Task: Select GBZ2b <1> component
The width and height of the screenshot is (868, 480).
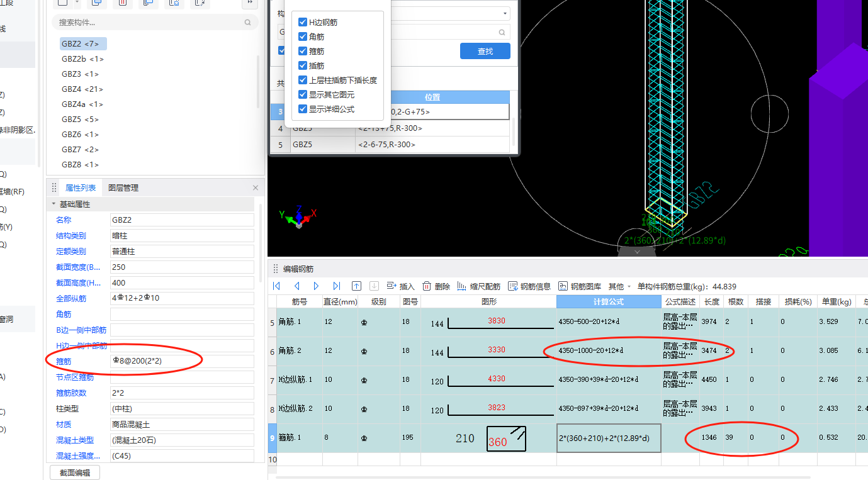Action: [x=82, y=59]
